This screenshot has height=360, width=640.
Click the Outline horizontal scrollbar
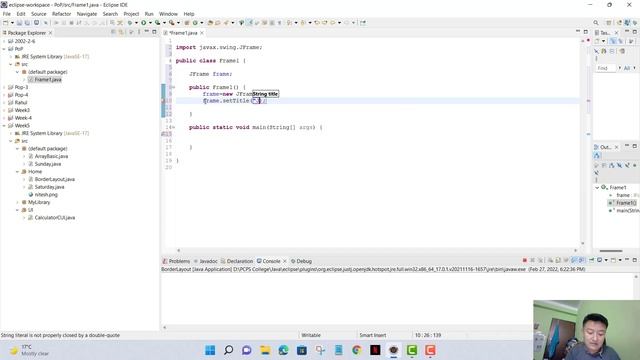pos(611,251)
